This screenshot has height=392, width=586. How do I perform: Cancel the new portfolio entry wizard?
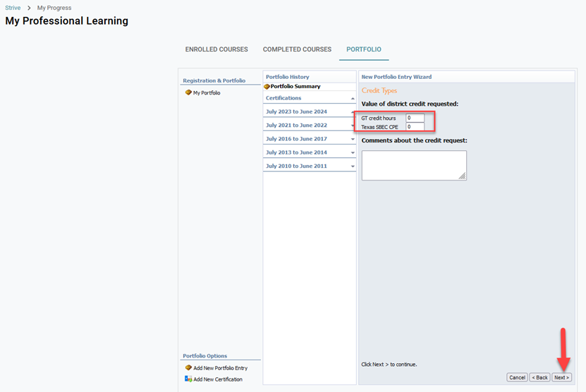(517, 377)
